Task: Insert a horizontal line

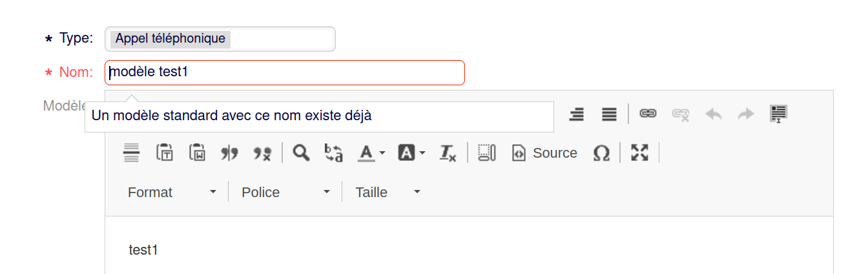Action: click(x=131, y=153)
